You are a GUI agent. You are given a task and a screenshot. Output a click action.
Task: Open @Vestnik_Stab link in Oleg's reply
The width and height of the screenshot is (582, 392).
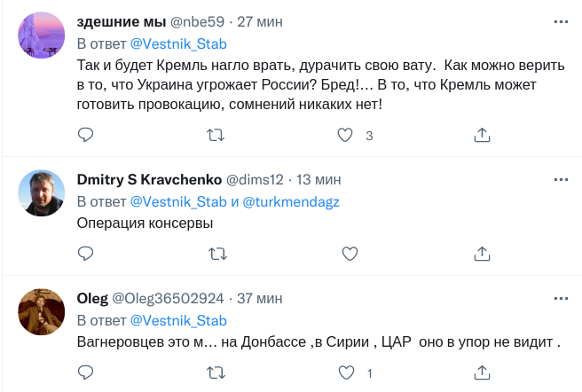[x=178, y=320]
